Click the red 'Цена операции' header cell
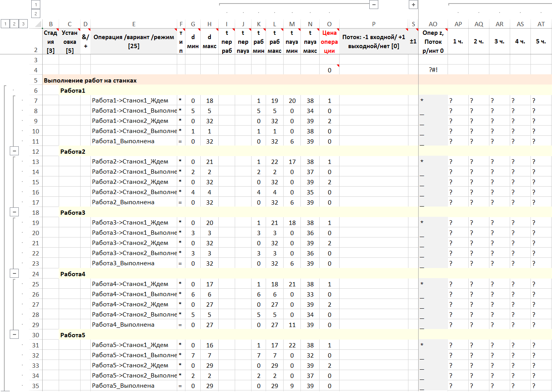This screenshot has width=552, height=392. (x=329, y=41)
